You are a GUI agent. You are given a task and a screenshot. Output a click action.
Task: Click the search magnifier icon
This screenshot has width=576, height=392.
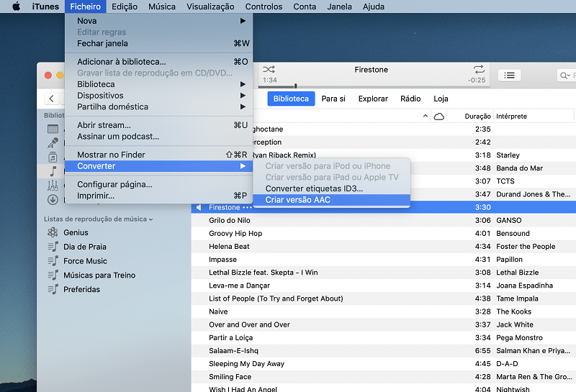563,76
